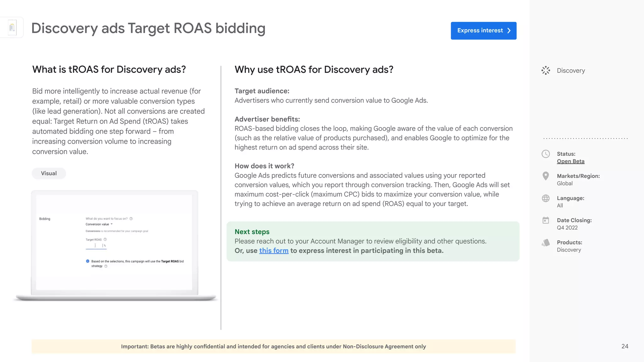The image size is (644, 362).
Task: Open the Open Beta status link
Action: (570, 161)
